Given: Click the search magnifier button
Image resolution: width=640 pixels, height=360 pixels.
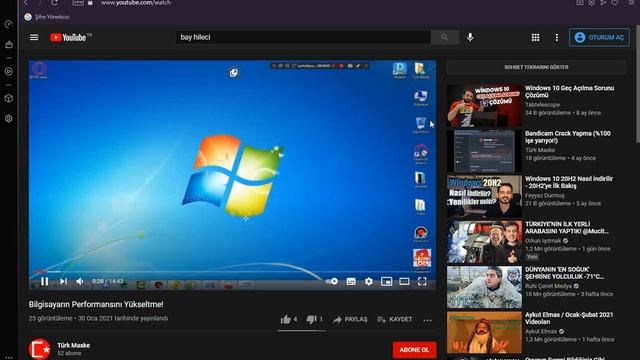Looking at the screenshot, I should (444, 37).
